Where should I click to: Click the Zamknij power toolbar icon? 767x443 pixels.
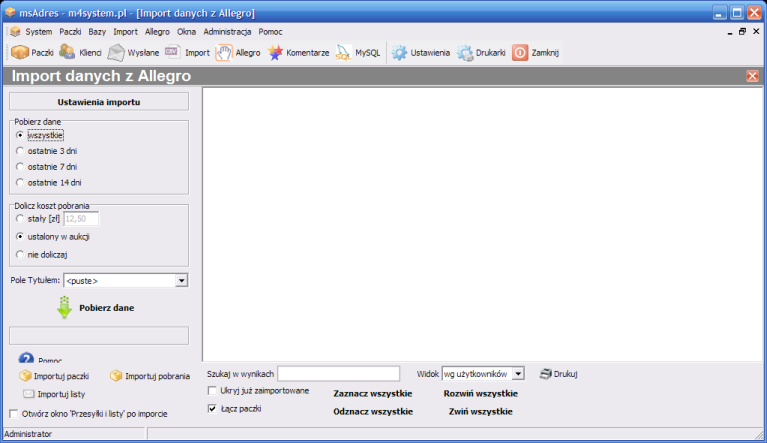[x=520, y=52]
